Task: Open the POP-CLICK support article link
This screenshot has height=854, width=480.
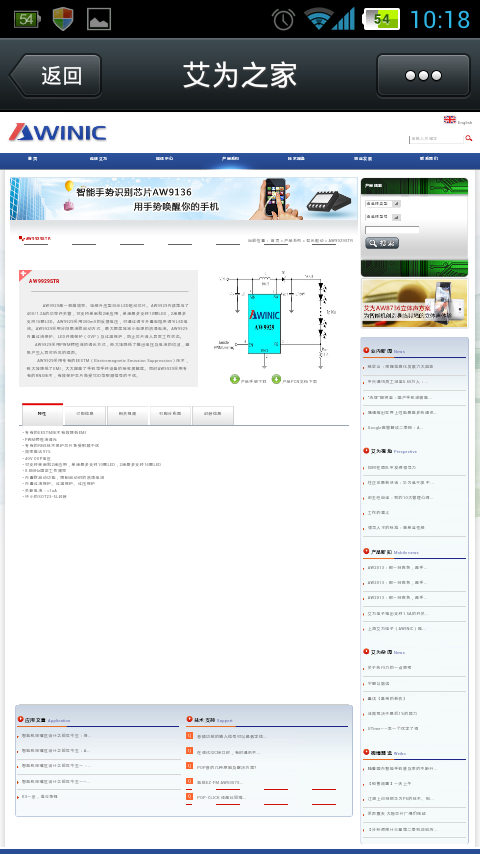Action: pos(221,797)
